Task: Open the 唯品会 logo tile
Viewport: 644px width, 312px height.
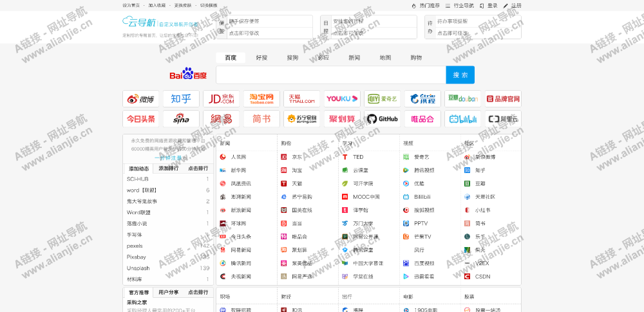Action: (422, 118)
